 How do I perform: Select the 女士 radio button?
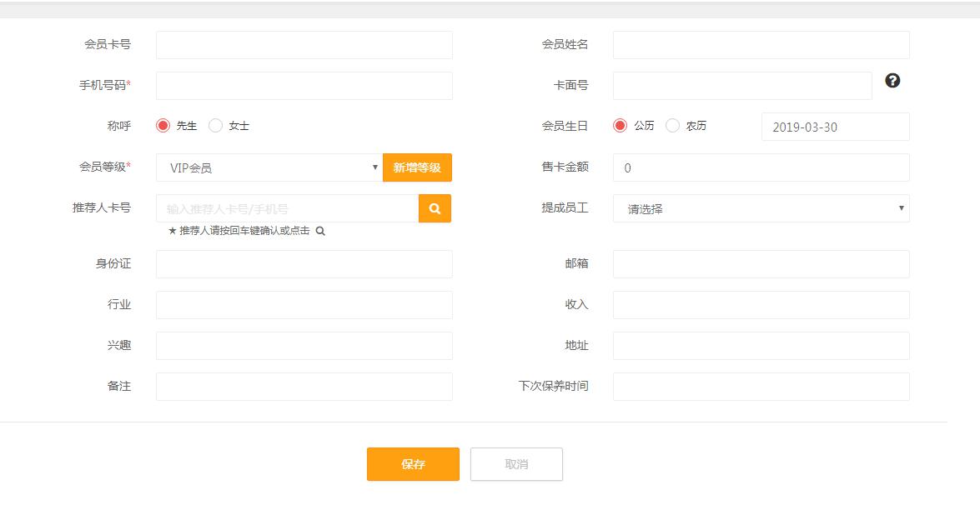(216, 126)
